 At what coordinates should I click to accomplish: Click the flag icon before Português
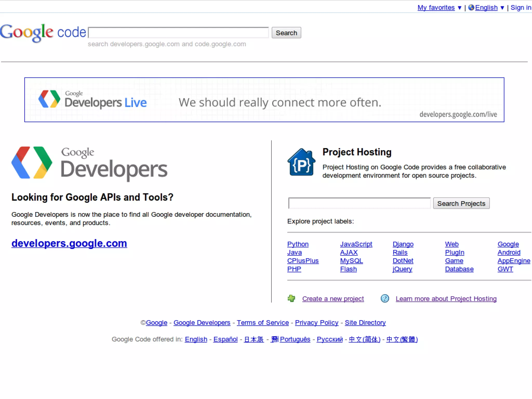click(x=275, y=339)
